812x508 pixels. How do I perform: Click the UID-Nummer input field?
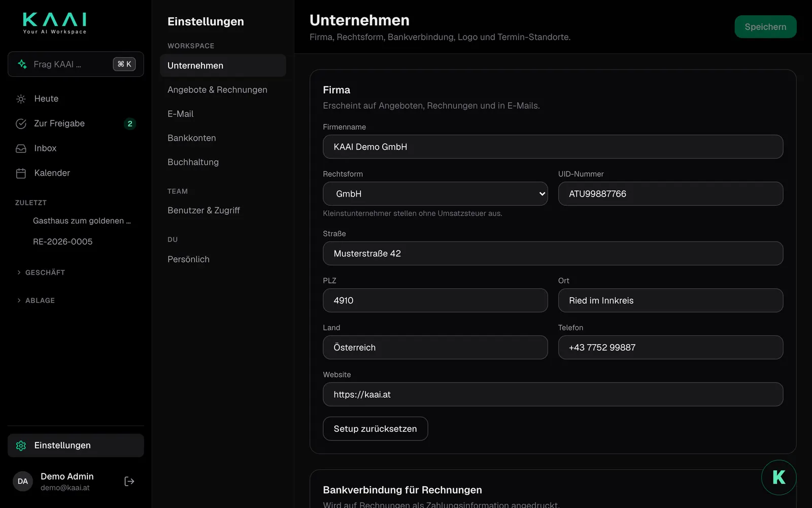click(670, 194)
